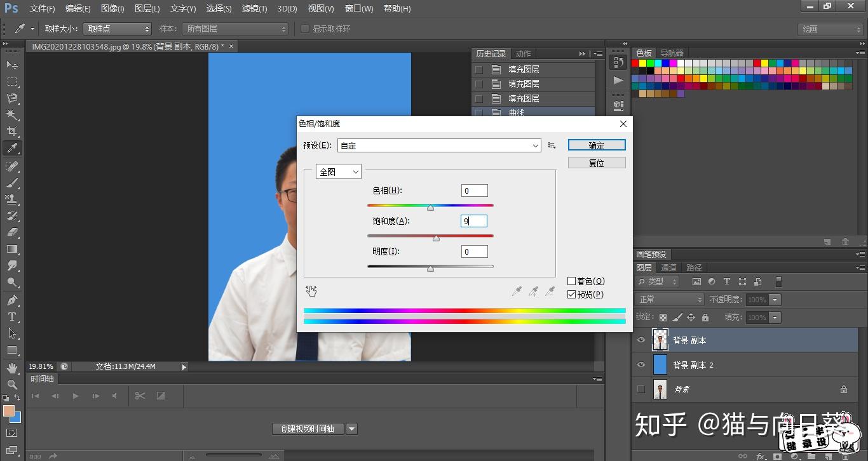Open the 全图 channel dropdown

tap(339, 172)
